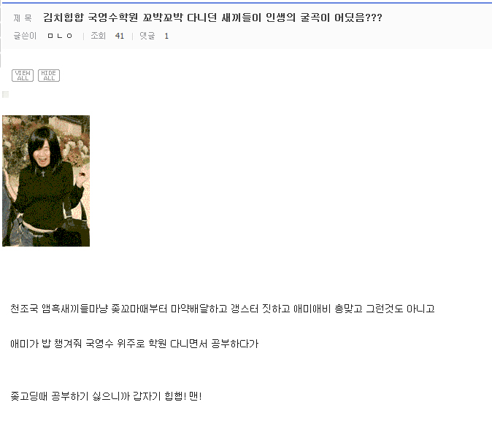Screen dimensions: 492x448
Task: Click the HIDE ALL button
Action: tap(49, 75)
